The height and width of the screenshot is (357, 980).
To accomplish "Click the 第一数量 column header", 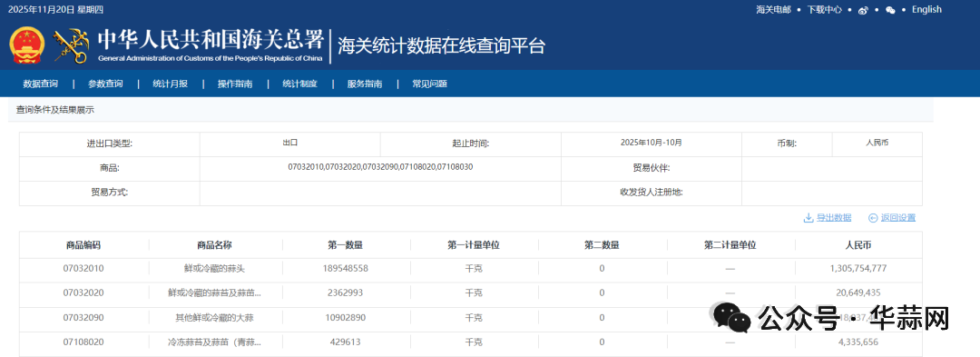I will point(346,245).
